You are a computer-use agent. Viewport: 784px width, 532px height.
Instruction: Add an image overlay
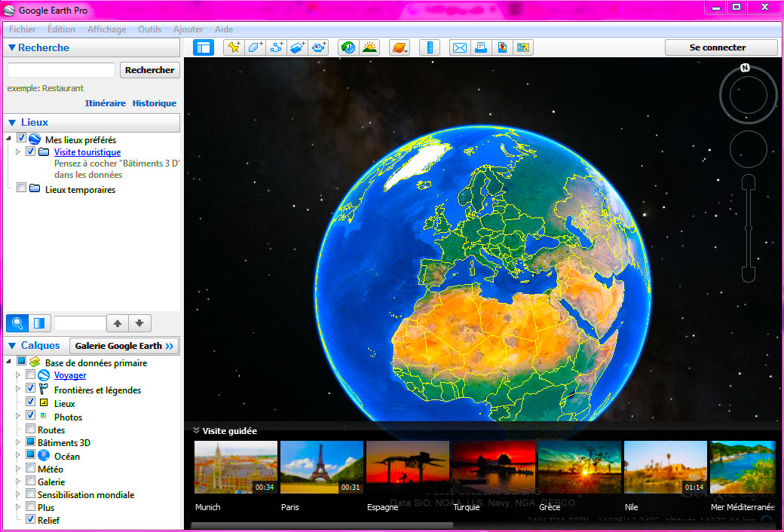[298, 47]
